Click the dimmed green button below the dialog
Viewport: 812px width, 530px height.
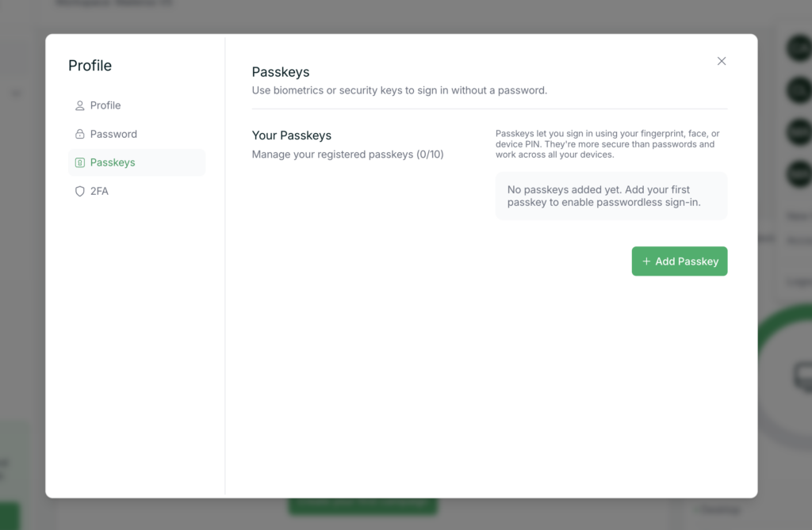362,505
